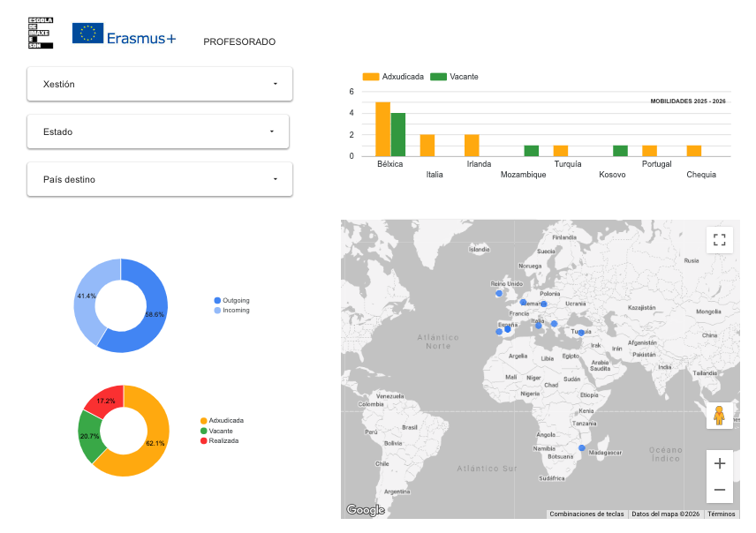Open the Xestión dropdown
Screen dimensions: 756x533
160,84
